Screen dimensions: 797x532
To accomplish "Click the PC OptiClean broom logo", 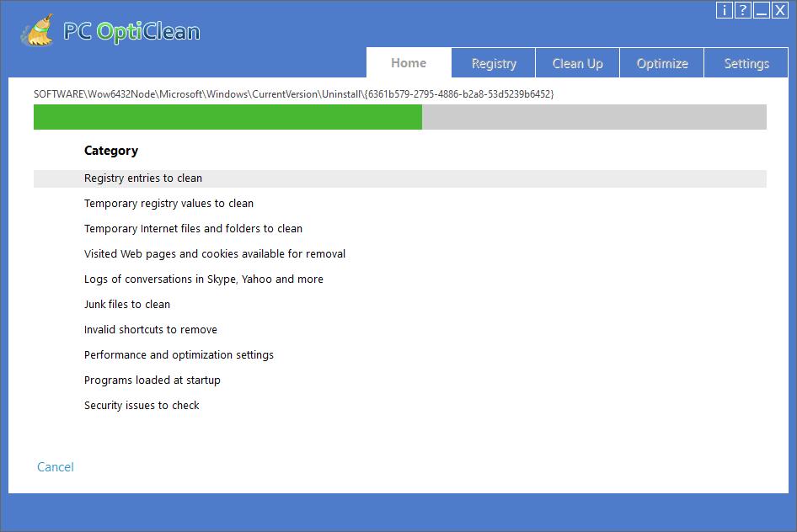I will (37, 31).
